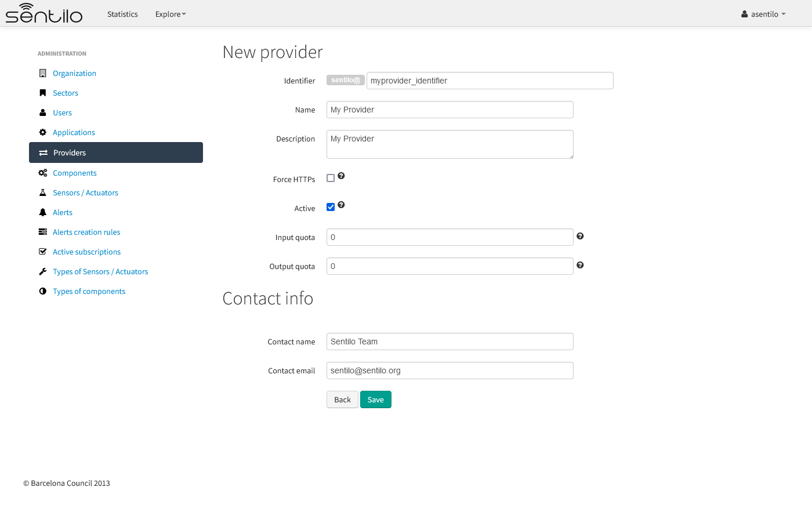Click the Components gears icon
This screenshot has height=516, width=812.
coord(43,173)
